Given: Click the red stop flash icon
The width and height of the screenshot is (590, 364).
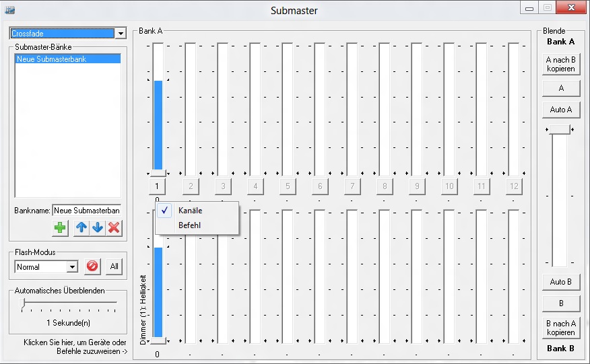Looking at the screenshot, I should click(92, 266).
